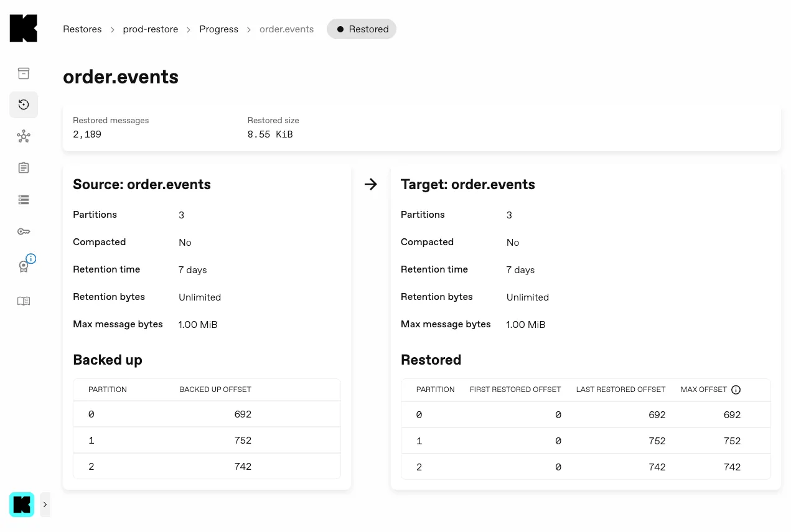The height and width of the screenshot is (532, 791).
Task: Open the Backups archive box icon in sidebar
Action: pyautogui.click(x=24, y=73)
